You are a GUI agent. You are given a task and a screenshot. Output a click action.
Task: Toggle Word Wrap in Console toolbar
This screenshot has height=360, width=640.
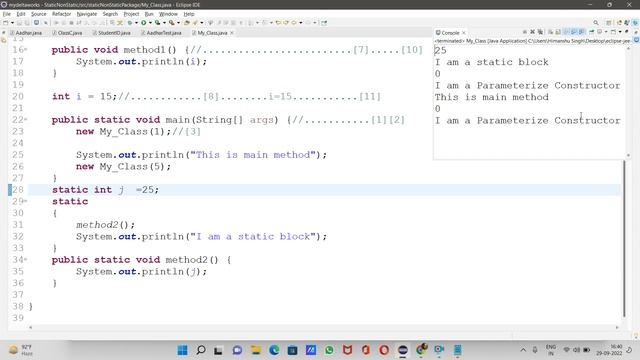[566, 32]
